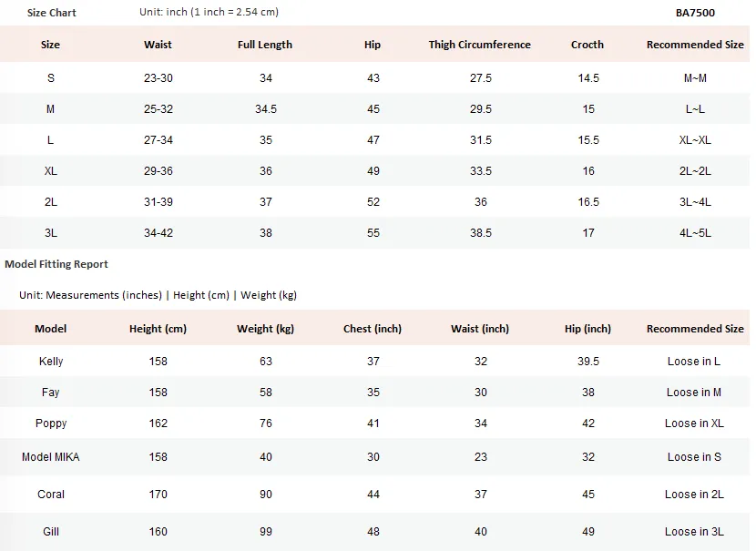Click the Loose in XL cell for Poppy
The width and height of the screenshot is (756, 551).
(694, 423)
